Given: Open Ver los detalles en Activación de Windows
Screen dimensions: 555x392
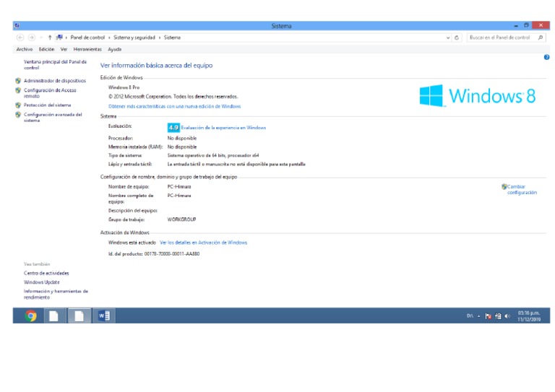Looking at the screenshot, I should (204, 243).
